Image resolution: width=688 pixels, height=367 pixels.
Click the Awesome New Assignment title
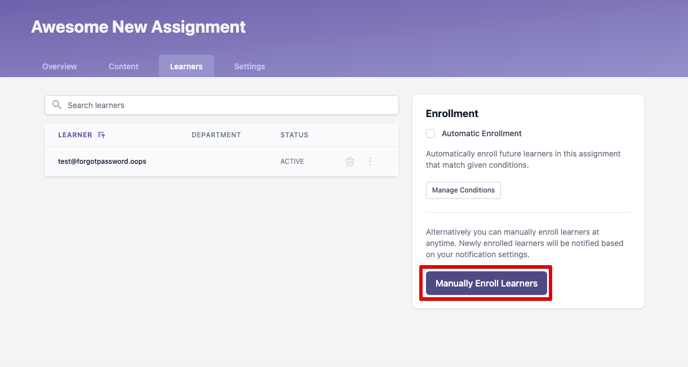138,27
